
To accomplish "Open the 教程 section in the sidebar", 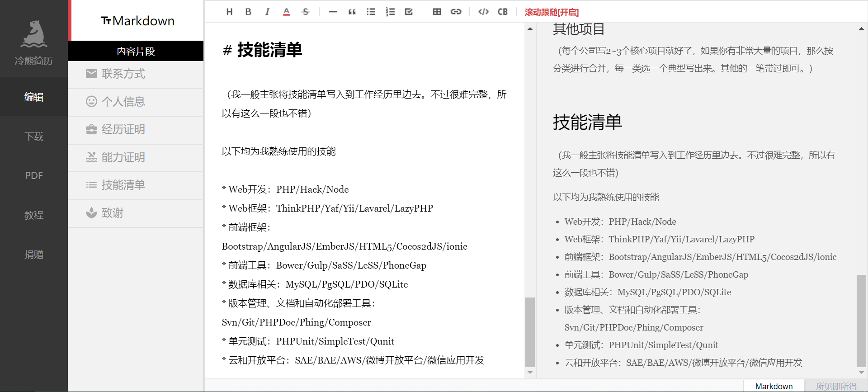I will coord(34,215).
